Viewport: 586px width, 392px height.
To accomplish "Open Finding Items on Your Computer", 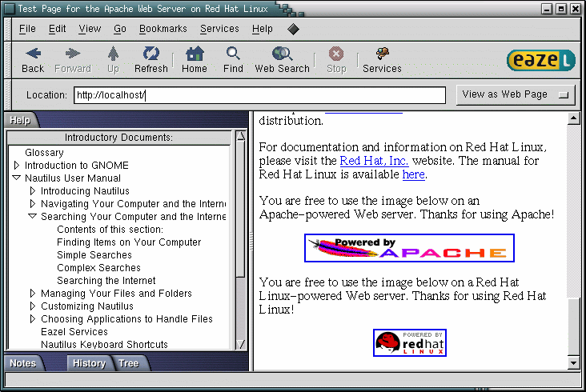I will point(129,242).
